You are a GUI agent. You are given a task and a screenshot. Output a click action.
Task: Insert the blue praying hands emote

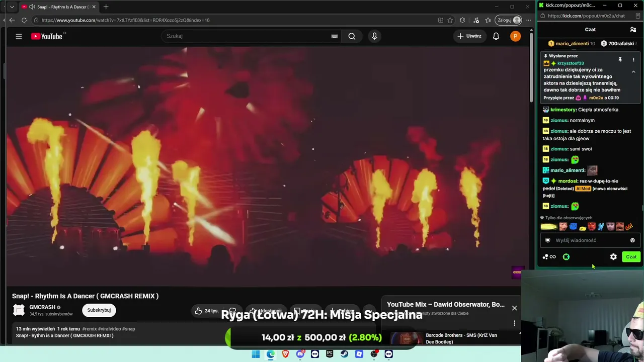(x=601, y=227)
